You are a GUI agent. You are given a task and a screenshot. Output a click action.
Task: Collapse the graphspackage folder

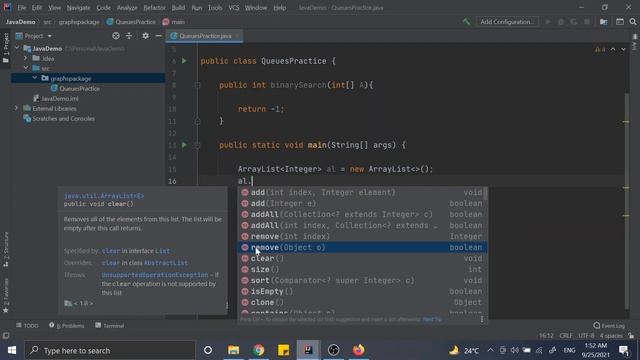(x=35, y=78)
